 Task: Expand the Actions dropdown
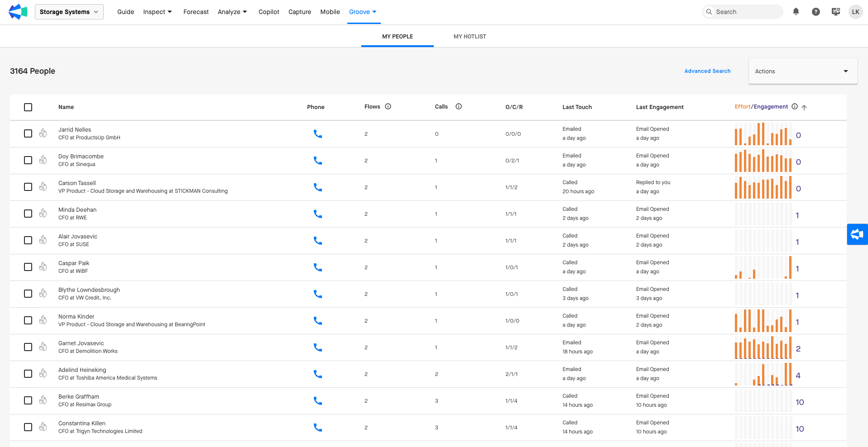click(803, 71)
